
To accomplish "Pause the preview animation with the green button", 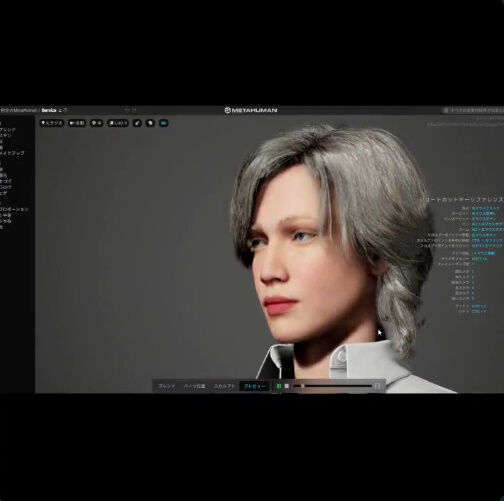I will [279, 386].
